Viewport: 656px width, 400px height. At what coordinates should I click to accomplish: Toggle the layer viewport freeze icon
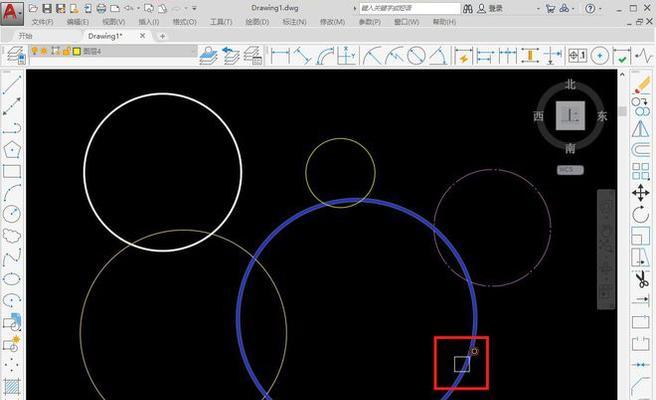(55, 51)
